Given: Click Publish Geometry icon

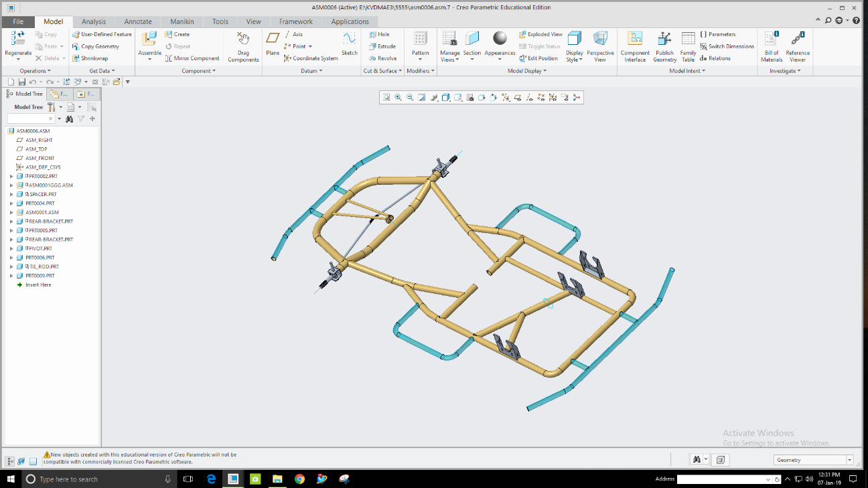Looking at the screenshot, I should tap(664, 38).
